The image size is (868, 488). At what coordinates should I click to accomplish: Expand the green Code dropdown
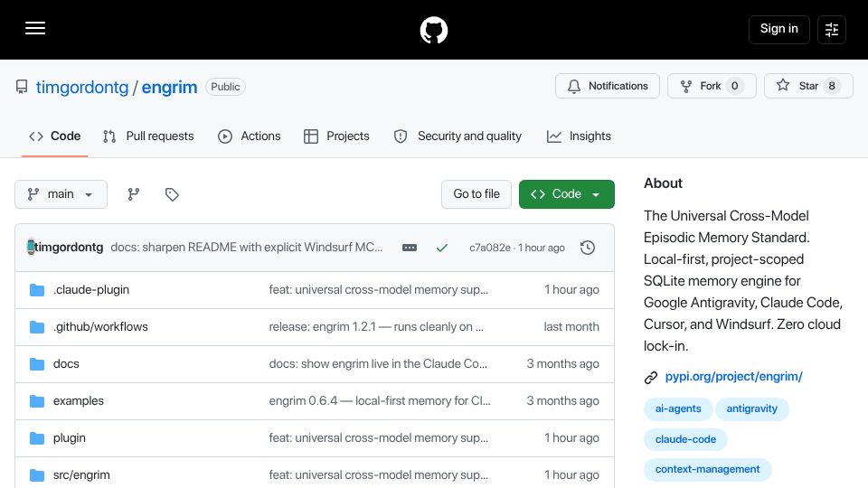[x=566, y=194]
